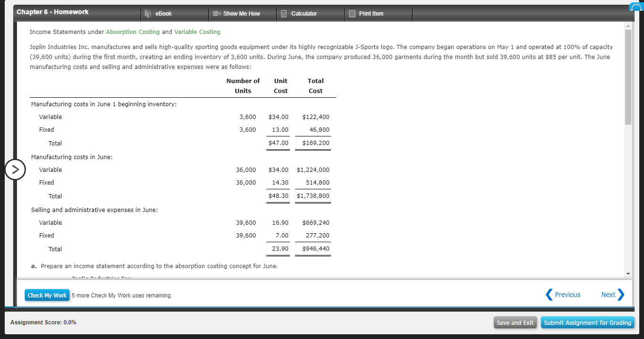
Task: Open the eBook icon
Action: (148, 14)
